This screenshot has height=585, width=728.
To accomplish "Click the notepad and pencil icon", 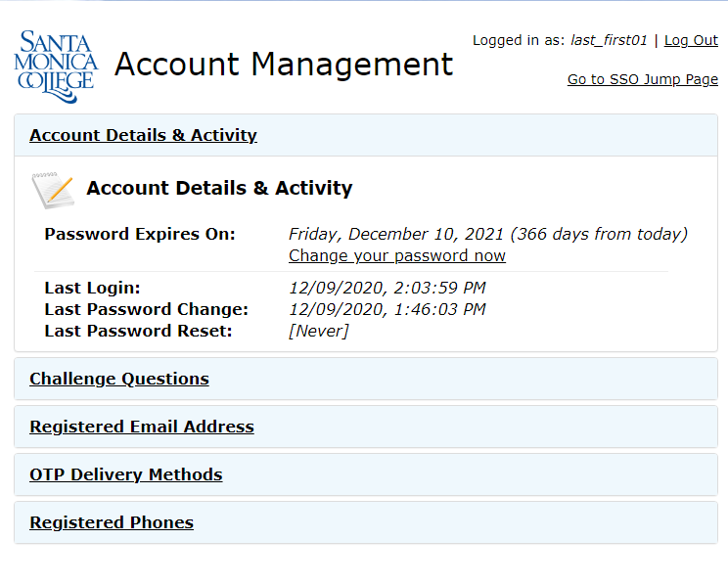I will point(52,189).
